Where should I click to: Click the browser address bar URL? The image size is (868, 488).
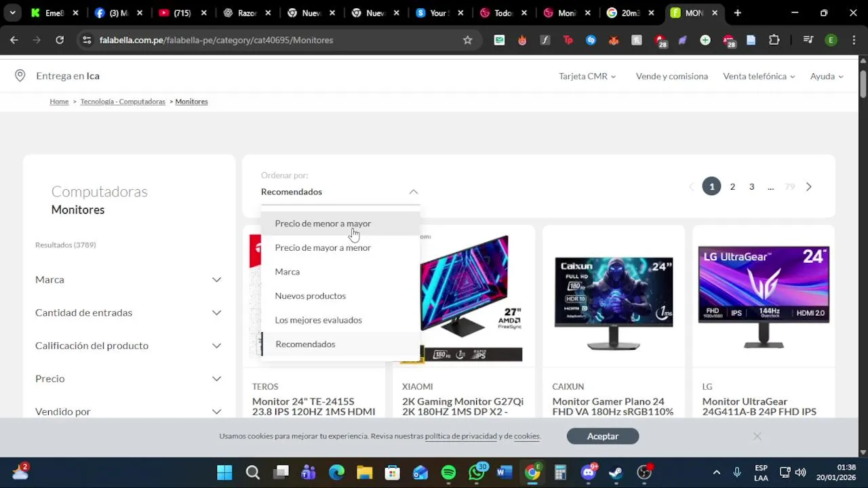point(216,40)
